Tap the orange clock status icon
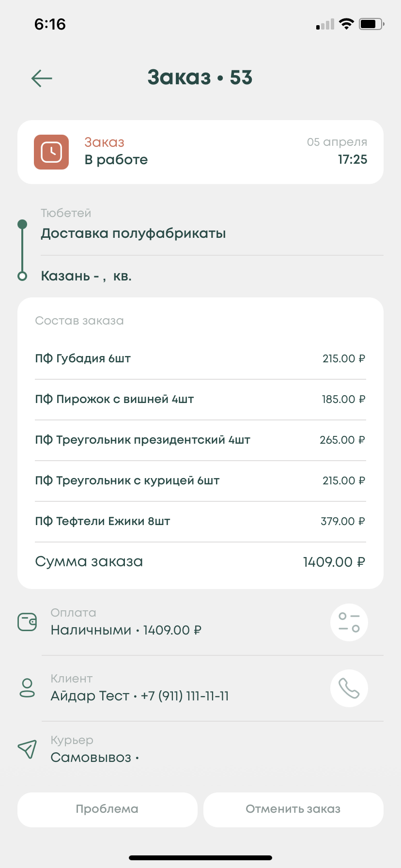 pyautogui.click(x=51, y=152)
